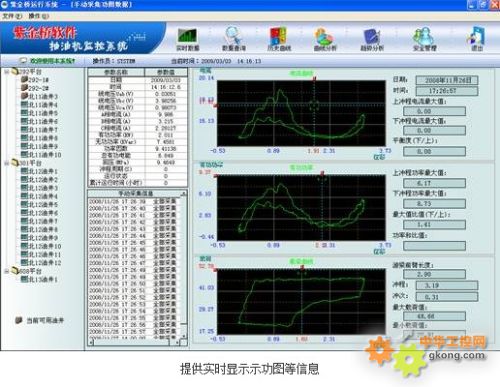Image resolution: width=500 pixels, height=387 pixels.
Task: Select the first row in manual collection list
Action: [x=133, y=201]
